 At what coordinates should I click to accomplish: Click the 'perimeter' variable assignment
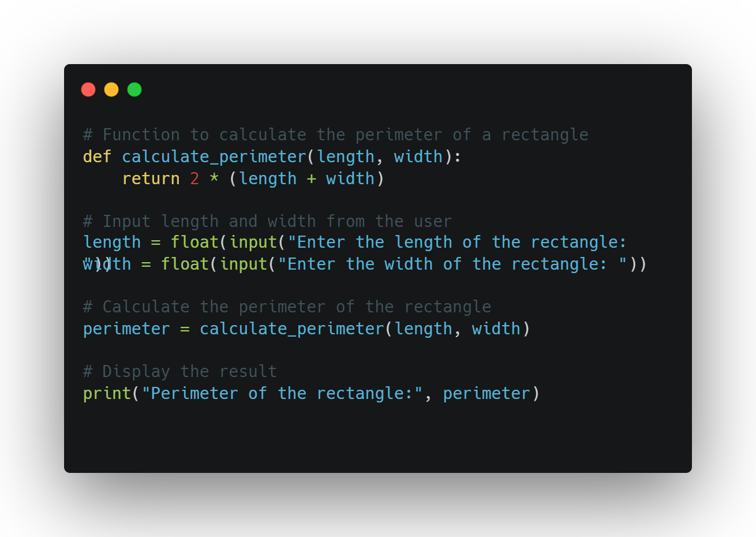coord(126,329)
